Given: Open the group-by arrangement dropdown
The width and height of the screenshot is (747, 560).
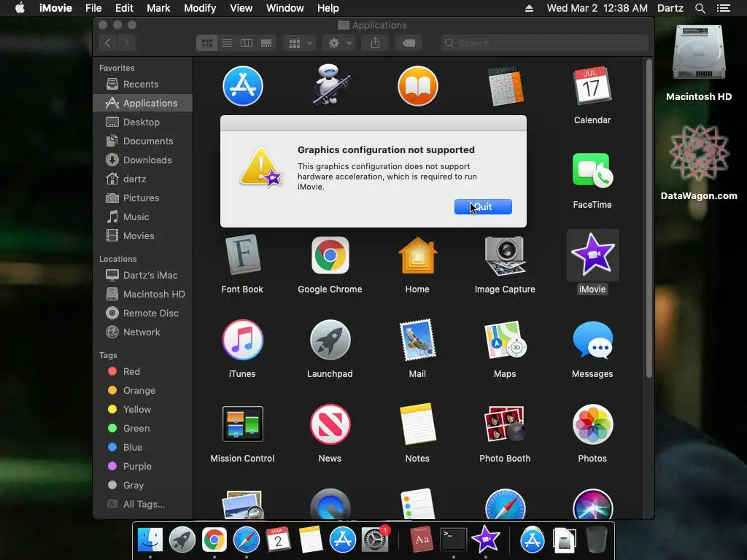Looking at the screenshot, I should click(300, 43).
